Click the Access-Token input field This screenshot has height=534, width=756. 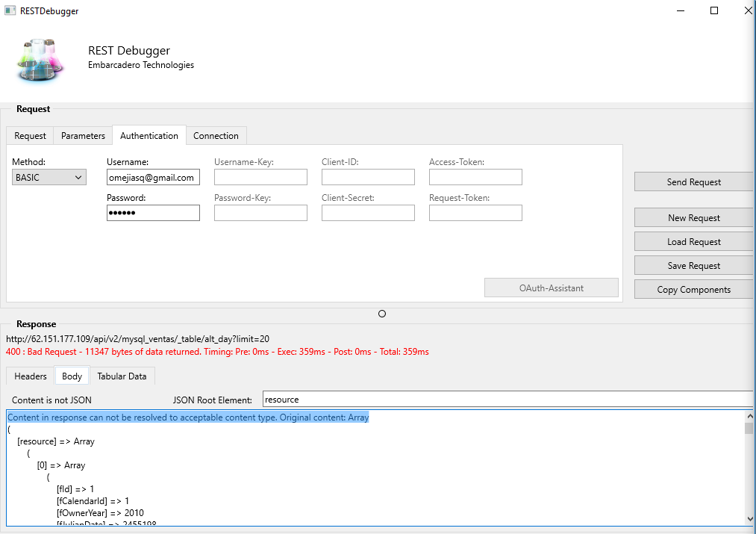pyautogui.click(x=476, y=177)
